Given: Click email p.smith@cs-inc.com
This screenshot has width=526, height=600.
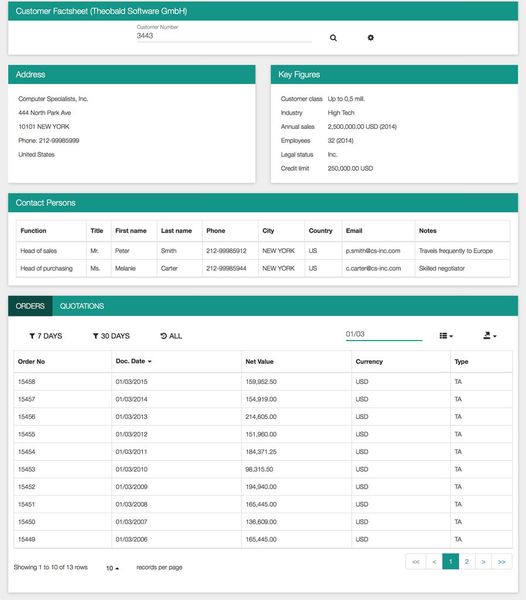Looking at the screenshot, I should coord(373,251).
